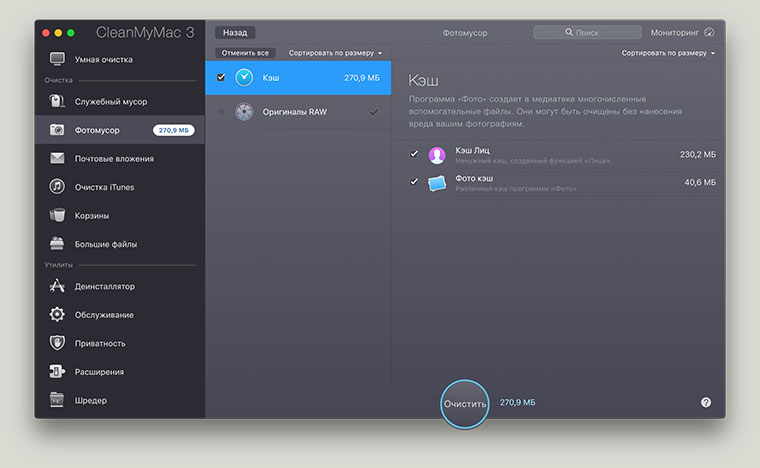Click the Обслуживание gear icon

click(57, 314)
